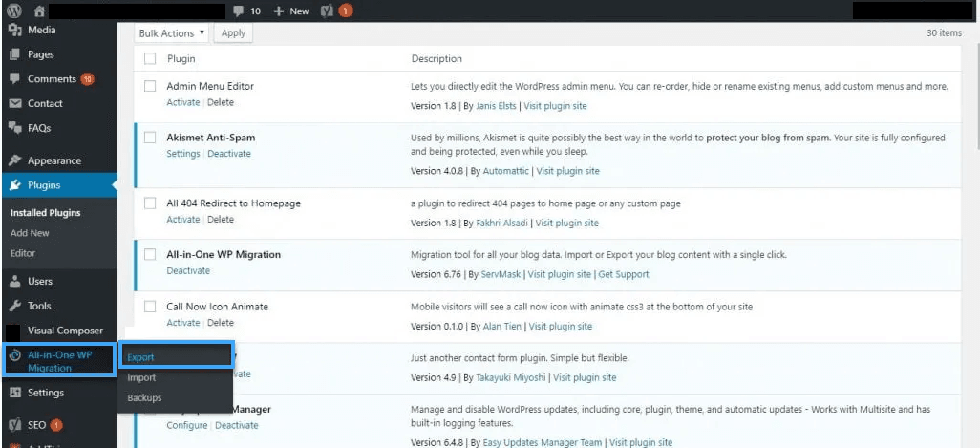Open the Alan Tien author link

point(502,326)
